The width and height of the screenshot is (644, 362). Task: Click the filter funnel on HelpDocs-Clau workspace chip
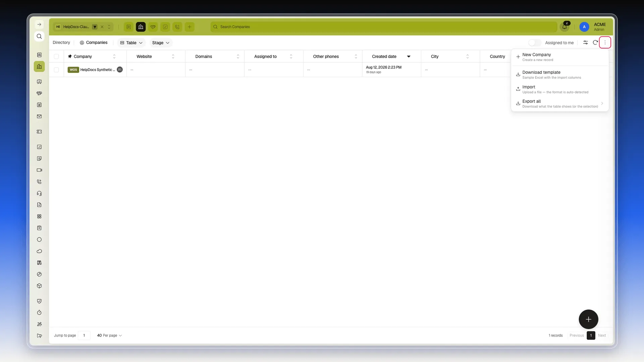(95, 27)
